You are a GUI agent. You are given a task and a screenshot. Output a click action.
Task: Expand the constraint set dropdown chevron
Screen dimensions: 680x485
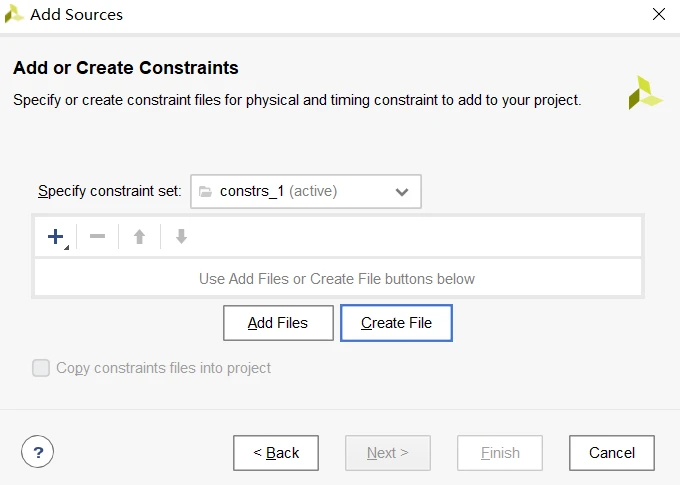click(x=402, y=192)
